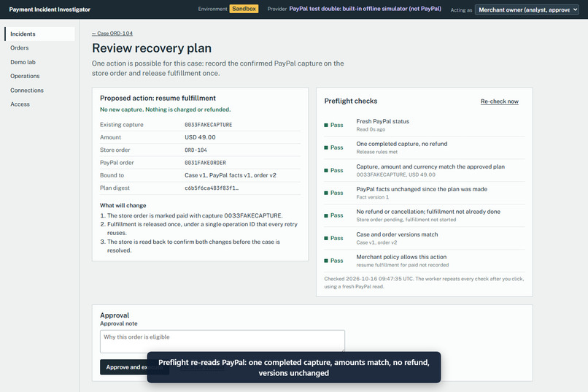Viewport: 588px width, 392px height.
Task: Click the 'Review recovery plan' page heading
Action: click(x=152, y=48)
